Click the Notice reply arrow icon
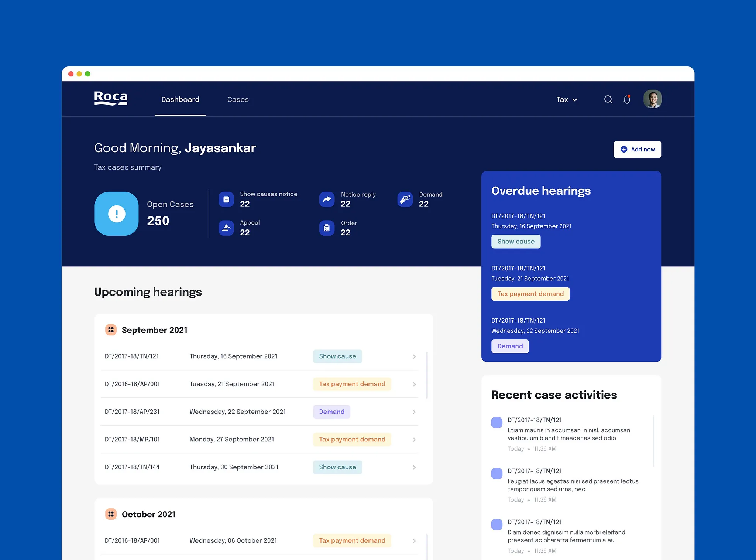Screen dimensions: 756x560 327,199
